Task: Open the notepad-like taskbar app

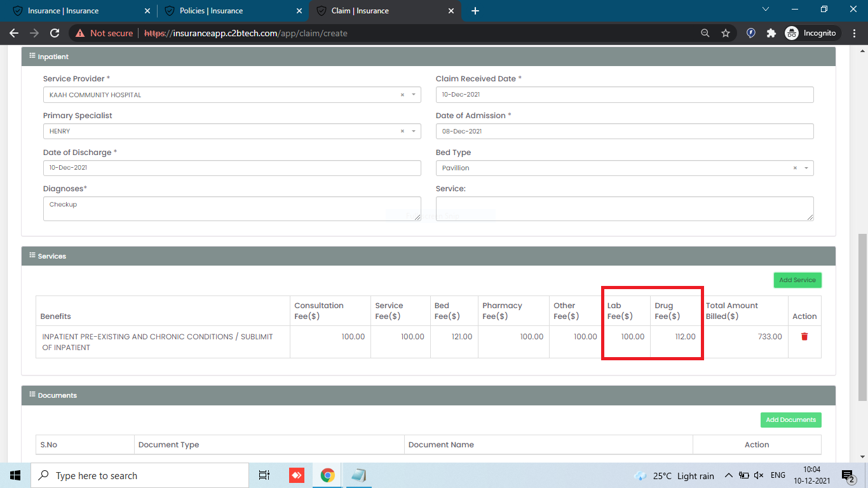Action: (x=358, y=475)
